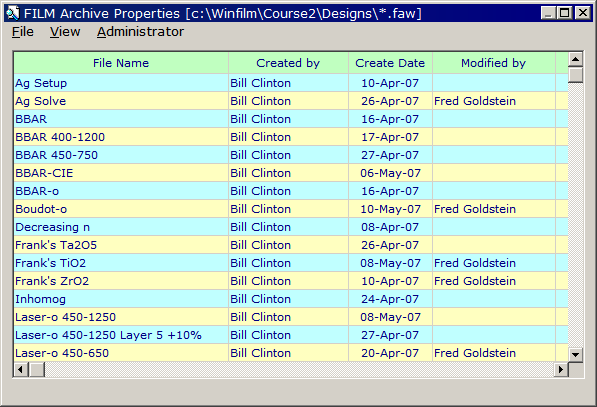
Task: Open the File menu
Action: click(22, 32)
